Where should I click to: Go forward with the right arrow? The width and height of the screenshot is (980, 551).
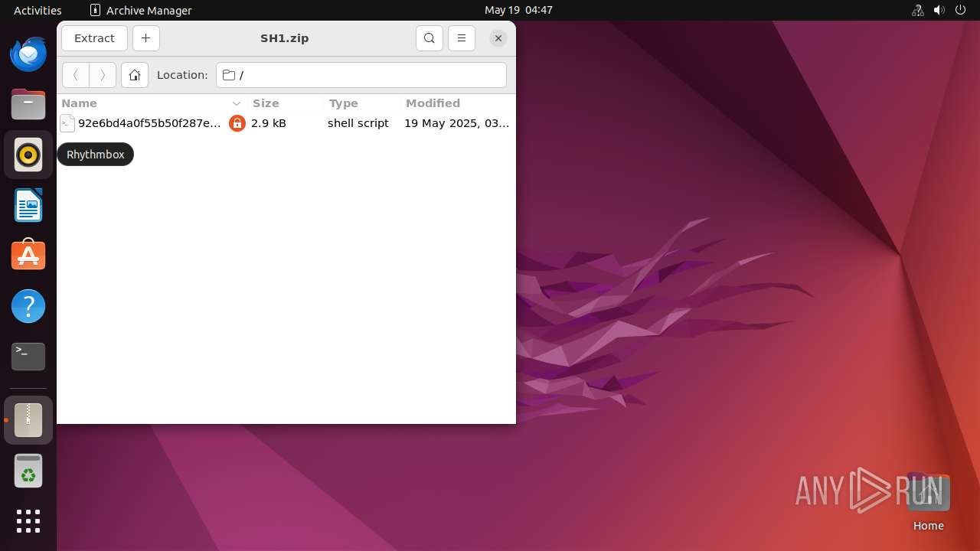click(x=103, y=75)
